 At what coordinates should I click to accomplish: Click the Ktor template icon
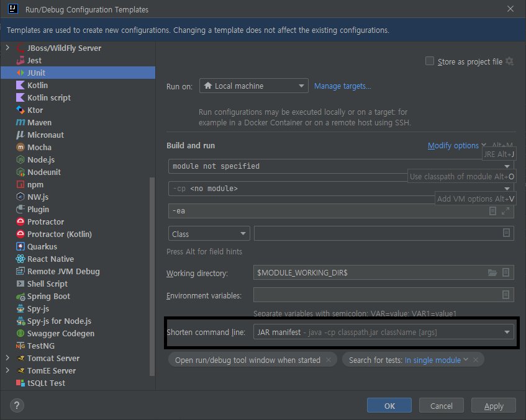20,110
